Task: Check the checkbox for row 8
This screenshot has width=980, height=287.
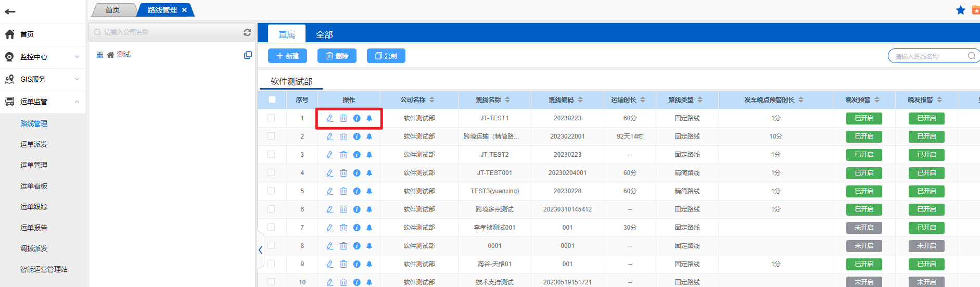Action: click(271, 245)
